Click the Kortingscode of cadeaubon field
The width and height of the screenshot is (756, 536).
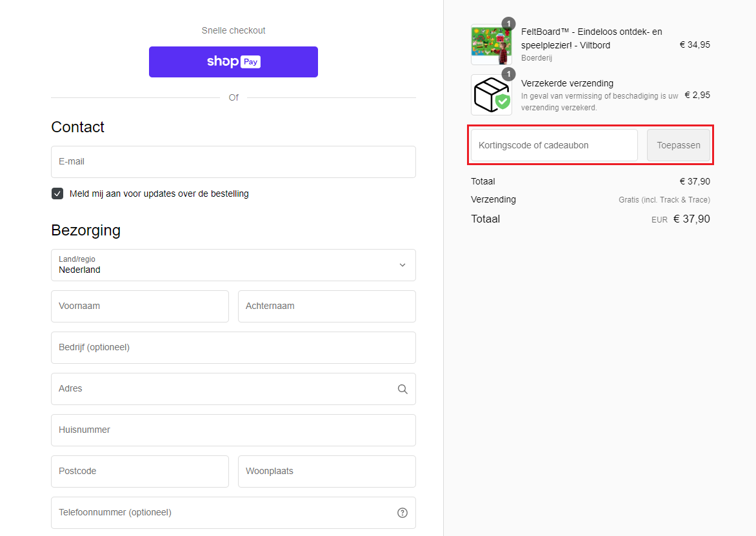553,145
